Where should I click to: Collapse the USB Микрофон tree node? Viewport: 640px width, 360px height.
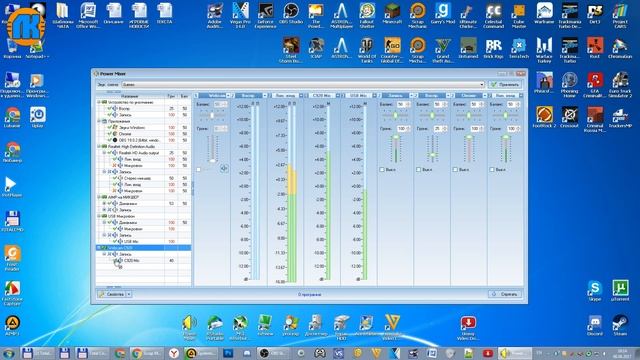[99, 216]
